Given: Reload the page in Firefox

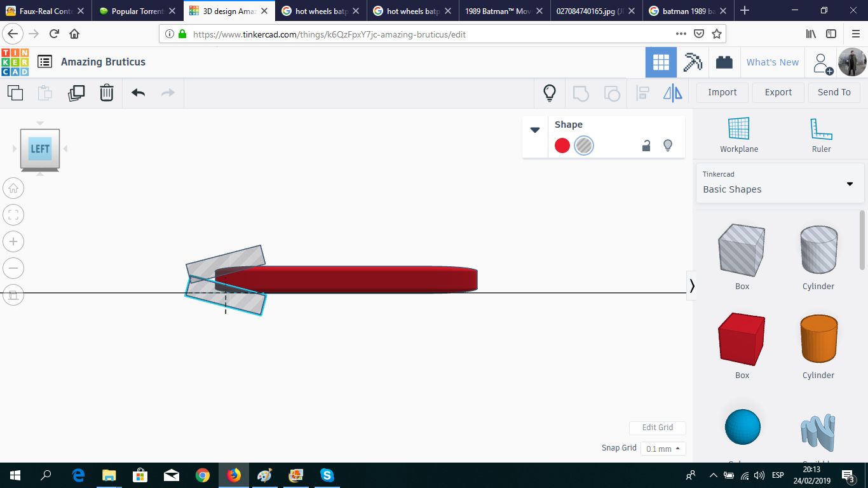Looking at the screenshot, I should (54, 34).
